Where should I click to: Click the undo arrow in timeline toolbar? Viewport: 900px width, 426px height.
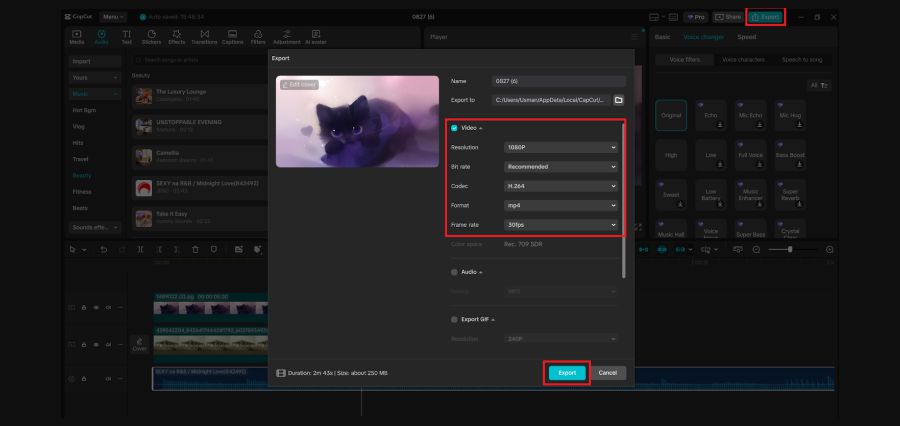click(104, 249)
